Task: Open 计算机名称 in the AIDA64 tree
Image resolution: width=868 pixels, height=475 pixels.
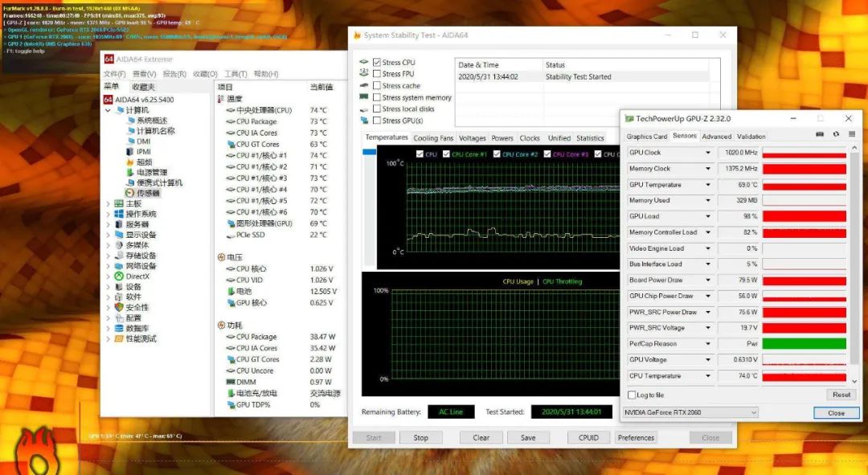Action: click(x=156, y=131)
